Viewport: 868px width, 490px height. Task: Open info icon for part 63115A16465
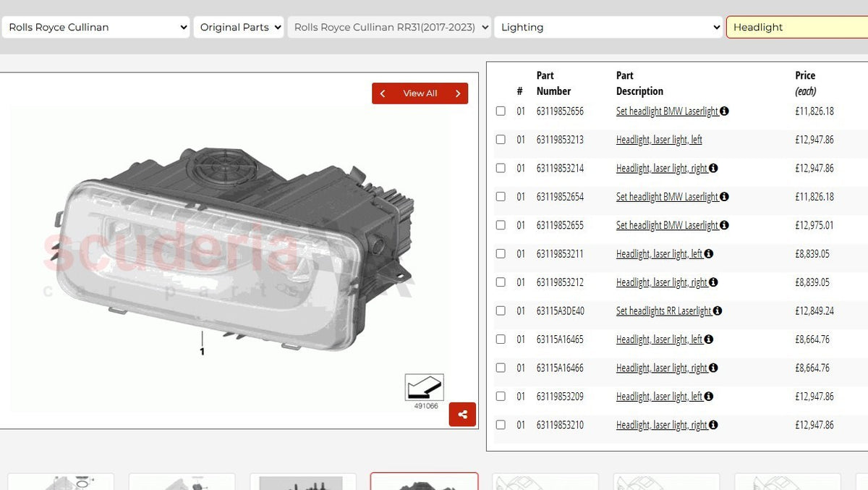click(709, 339)
